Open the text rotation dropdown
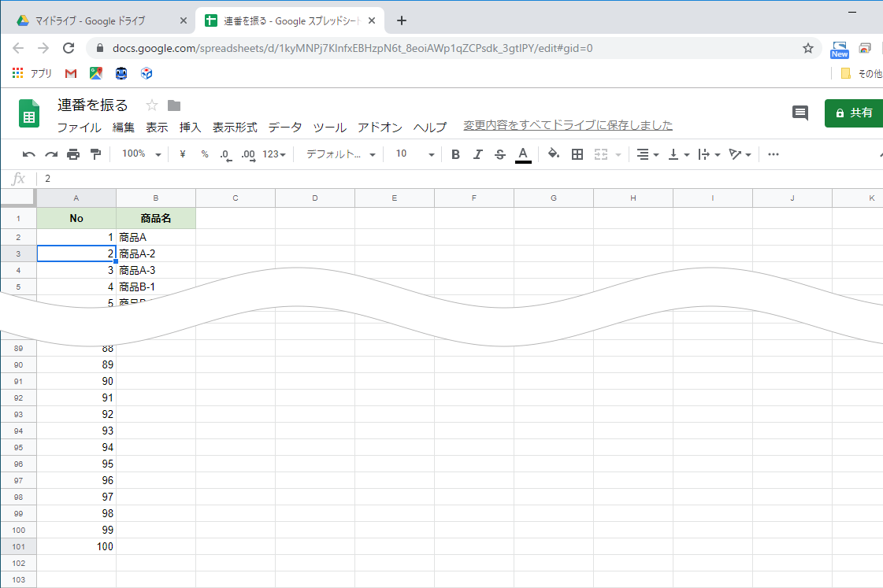The image size is (883, 588). point(740,154)
